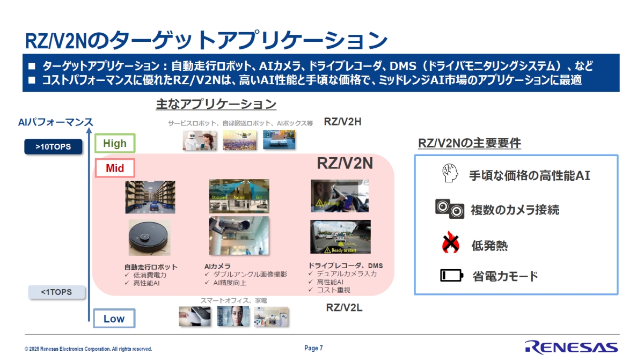Image resolution: width=644 pixels, height=362 pixels.
Task: Select the green High level box
Action: (x=115, y=143)
